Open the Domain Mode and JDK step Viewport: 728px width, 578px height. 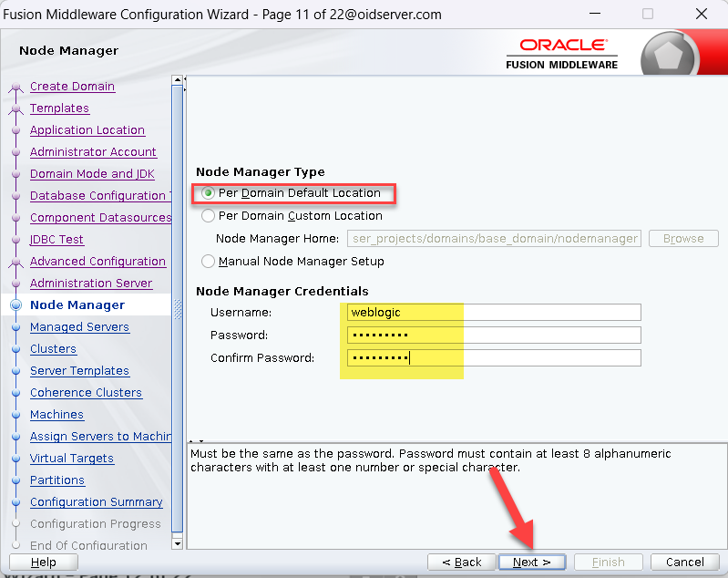coord(92,174)
